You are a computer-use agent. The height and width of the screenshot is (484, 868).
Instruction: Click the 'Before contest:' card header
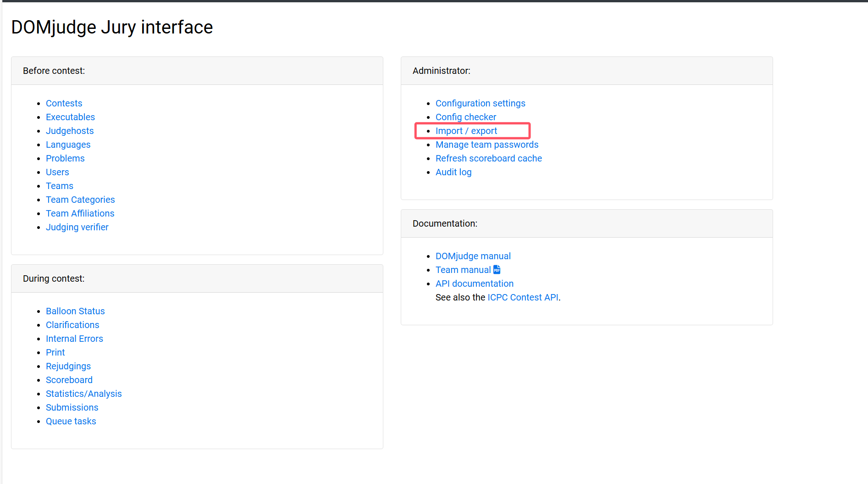tap(197, 71)
